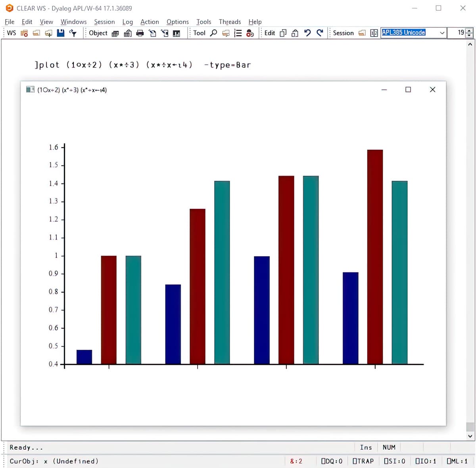
Task: Click the '⎕IO:1' status field
Action: point(426,461)
